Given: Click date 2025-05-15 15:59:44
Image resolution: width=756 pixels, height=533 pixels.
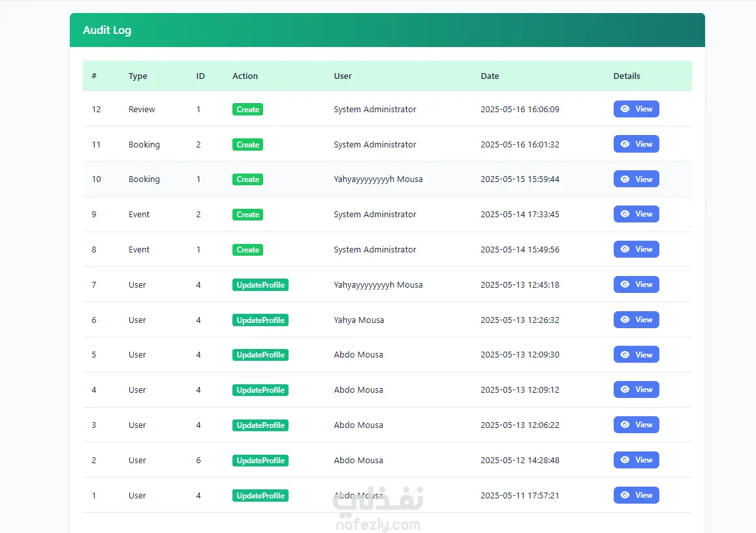Looking at the screenshot, I should 520,179.
